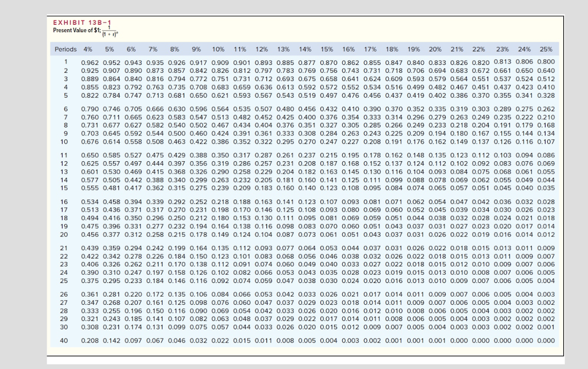The width and height of the screenshot is (588, 369).
Task: Click 0.354 in period 7, 16% column
Action: pos(351,117)
